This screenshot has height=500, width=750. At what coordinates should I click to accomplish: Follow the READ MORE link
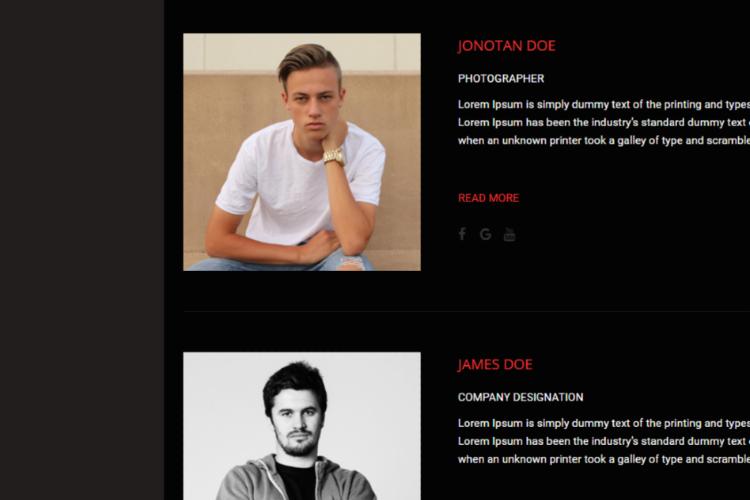[x=488, y=198]
